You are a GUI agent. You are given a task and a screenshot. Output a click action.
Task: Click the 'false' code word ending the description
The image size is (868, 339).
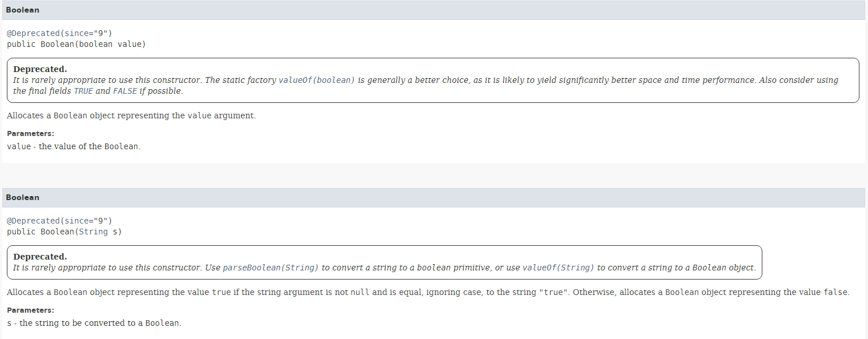tap(836, 292)
